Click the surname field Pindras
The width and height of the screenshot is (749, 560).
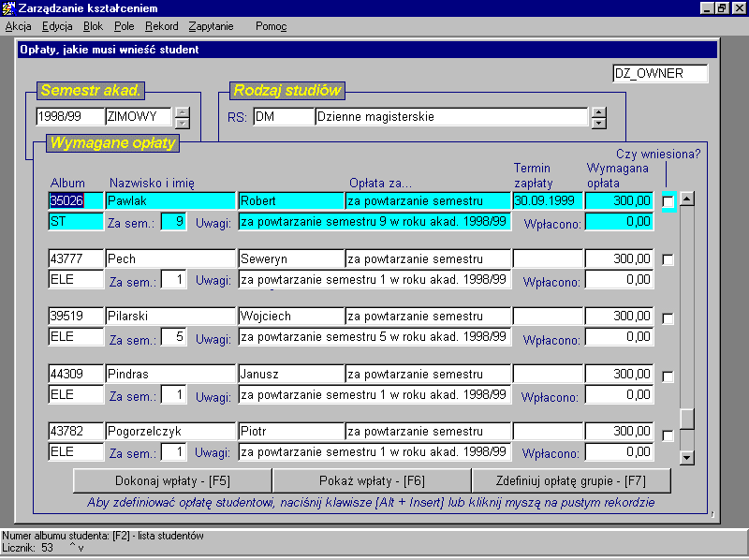tap(170, 374)
